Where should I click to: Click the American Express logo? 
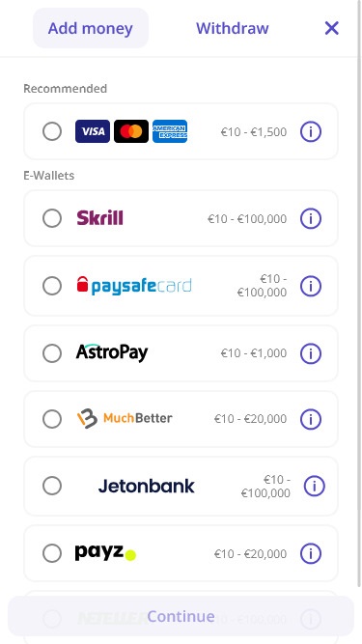click(170, 131)
